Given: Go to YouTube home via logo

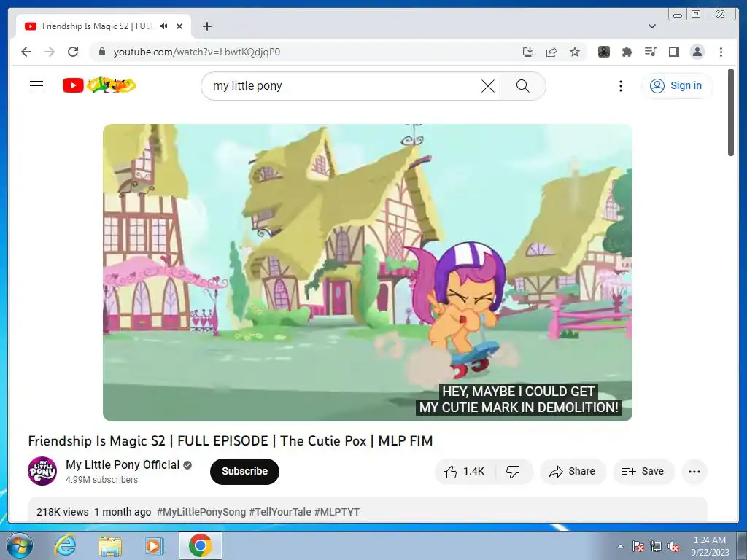Looking at the screenshot, I should click(99, 85).
